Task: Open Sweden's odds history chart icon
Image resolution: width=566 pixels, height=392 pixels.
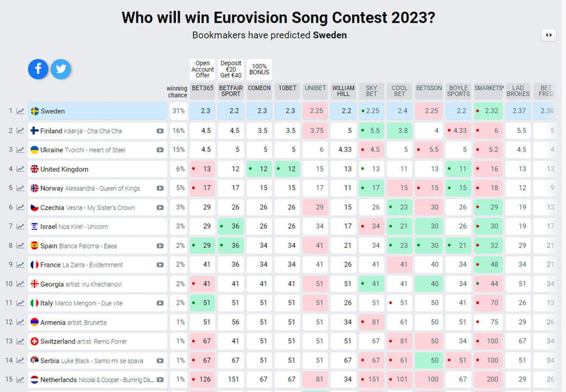Action: click(20, 111)
